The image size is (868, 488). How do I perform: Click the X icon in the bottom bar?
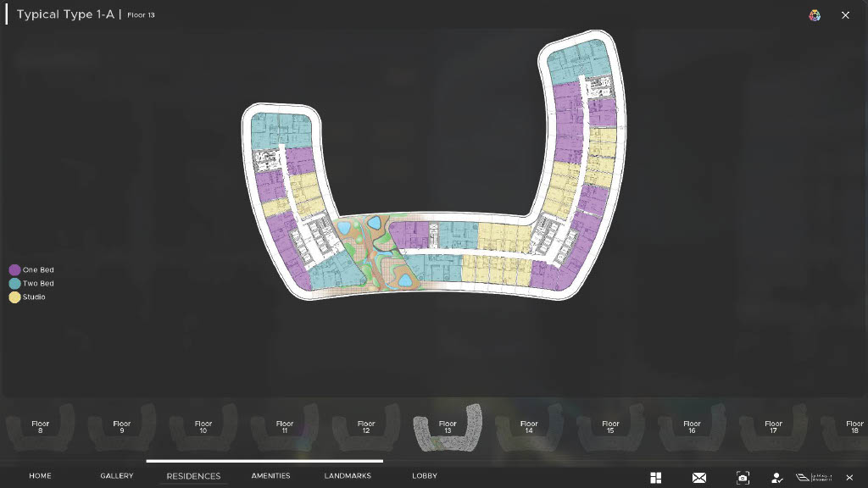tap(849, 478)
